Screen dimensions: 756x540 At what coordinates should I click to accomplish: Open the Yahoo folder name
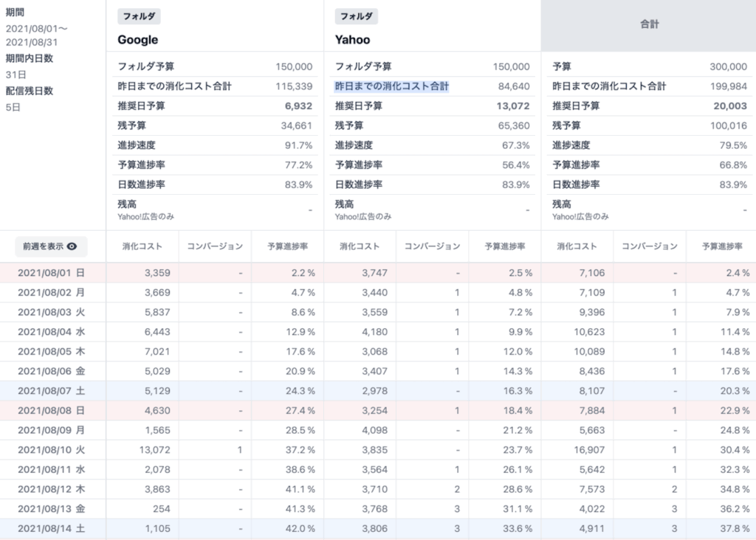(353, 40)
